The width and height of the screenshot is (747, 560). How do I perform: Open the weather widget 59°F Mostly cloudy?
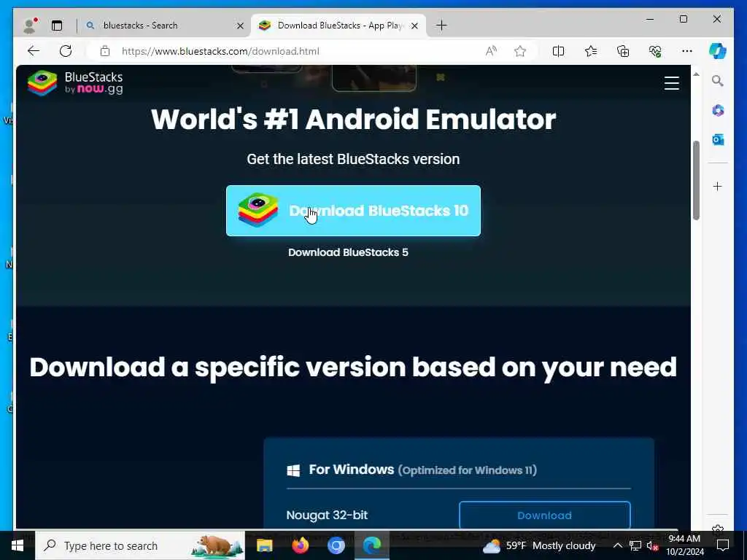[x=539, y=545]
